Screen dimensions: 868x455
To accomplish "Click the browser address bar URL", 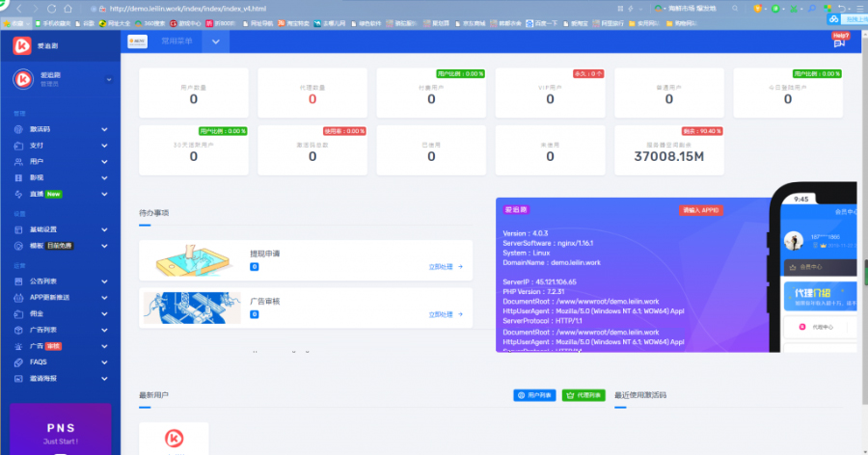I will [x=188, y=9].
